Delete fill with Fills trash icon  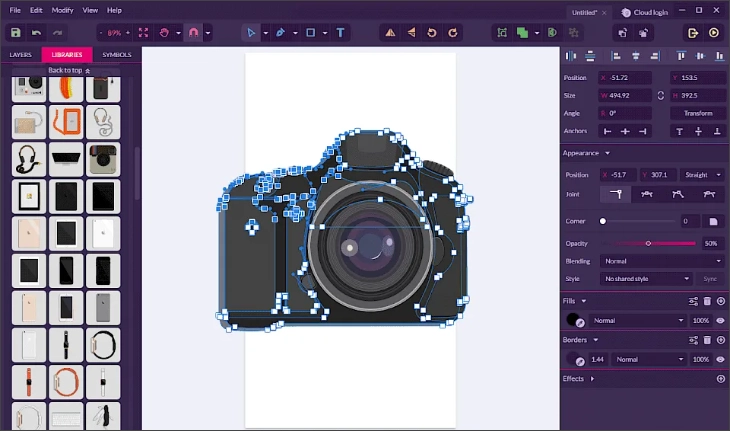click(707, 301)
